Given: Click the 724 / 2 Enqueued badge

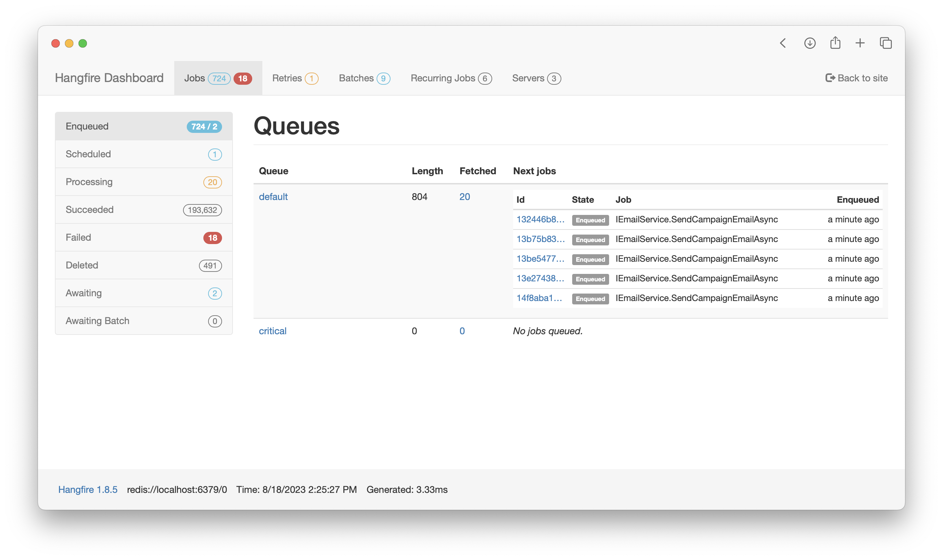Looking at the screenshot, I should (204, 126).
